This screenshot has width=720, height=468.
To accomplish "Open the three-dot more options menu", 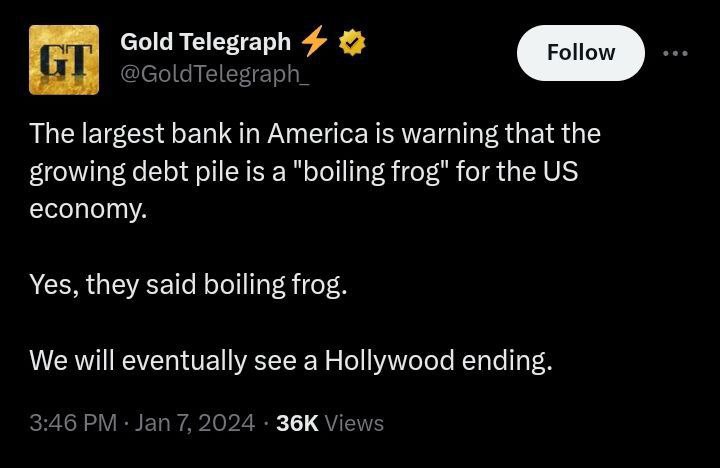I will [675, 53].
